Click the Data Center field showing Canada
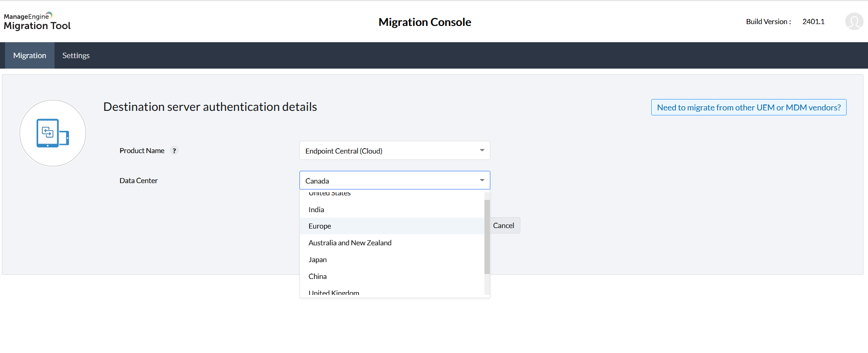 click(x=386, y=181)
